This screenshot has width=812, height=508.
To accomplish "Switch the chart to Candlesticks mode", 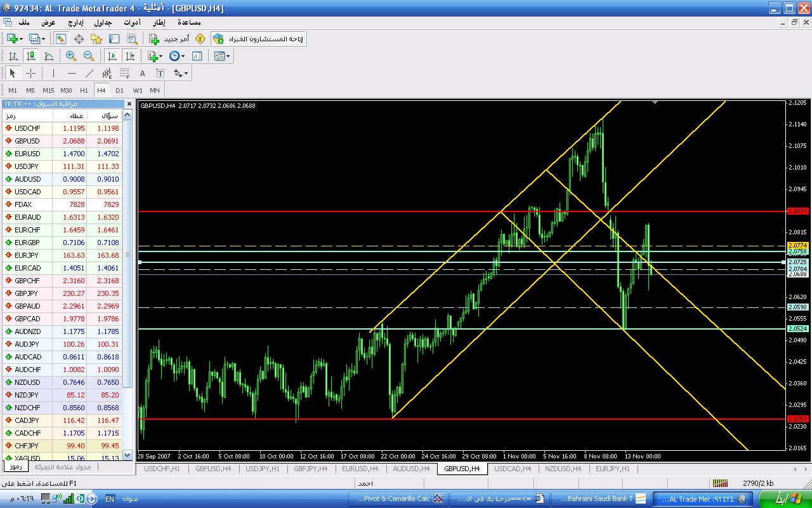I will (x=30, y=57).
